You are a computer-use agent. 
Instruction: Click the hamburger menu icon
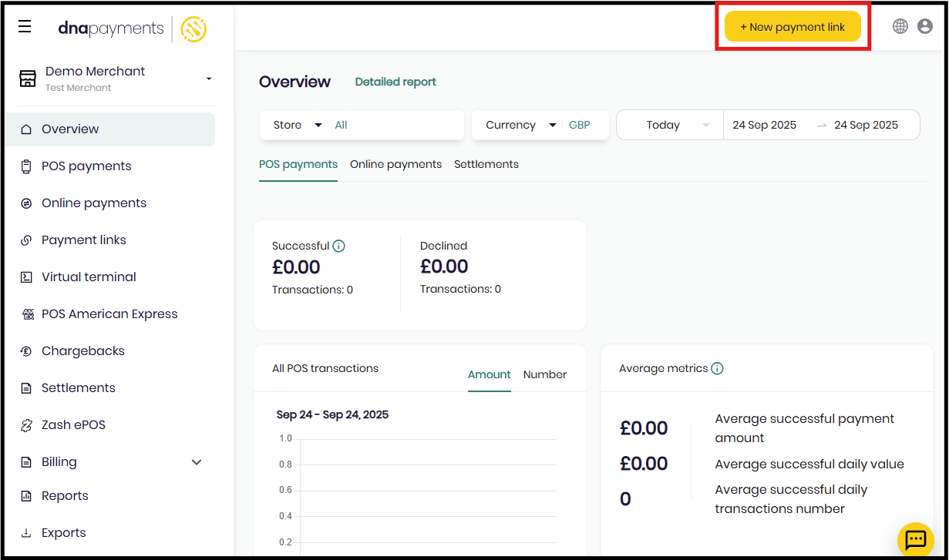[x=25, y=28]
